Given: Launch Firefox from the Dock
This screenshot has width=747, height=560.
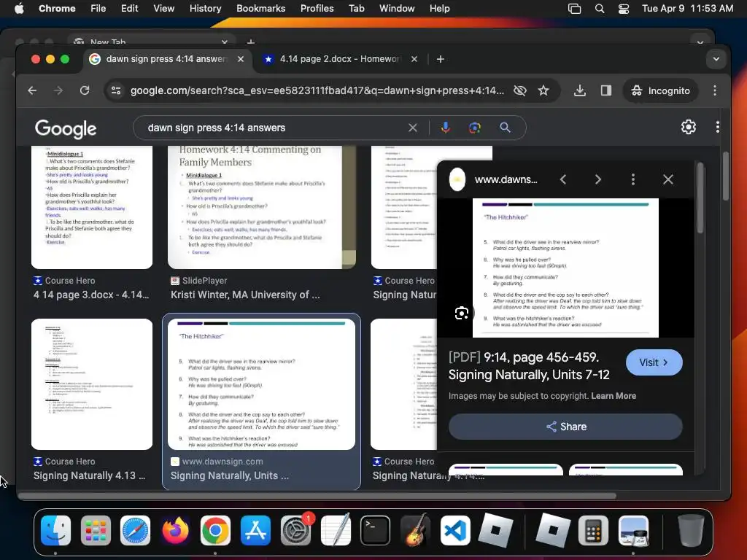Looking at the screenshot, I should 175,530.
